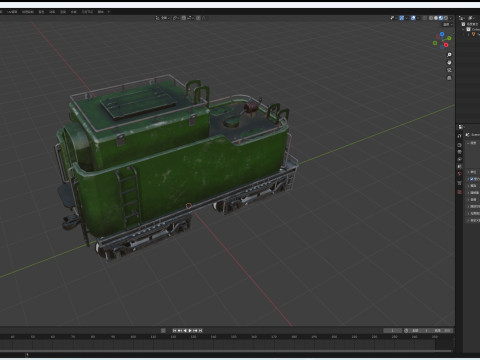
Task: Switch to the Animation workspace tab
Action: (x=52, y=12)
